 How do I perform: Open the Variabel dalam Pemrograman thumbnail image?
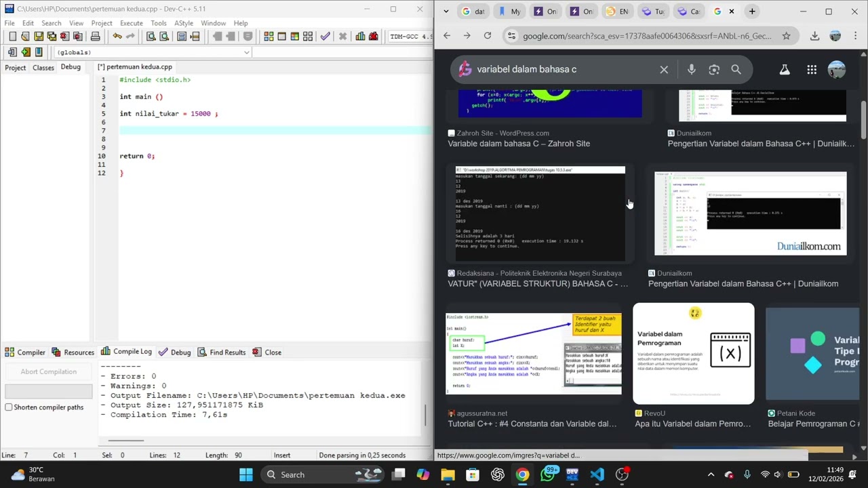pyautogui.click(x=693, y=353)
